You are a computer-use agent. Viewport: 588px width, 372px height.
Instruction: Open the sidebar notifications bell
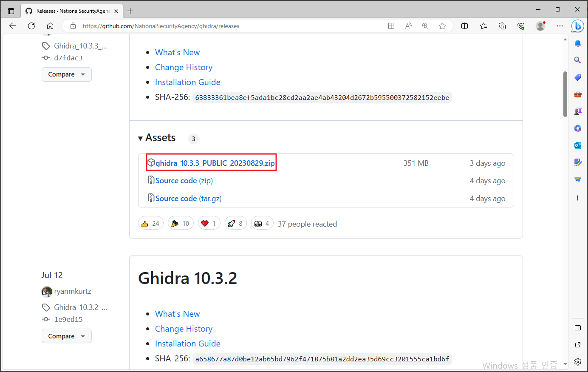[x=578, y=43]
